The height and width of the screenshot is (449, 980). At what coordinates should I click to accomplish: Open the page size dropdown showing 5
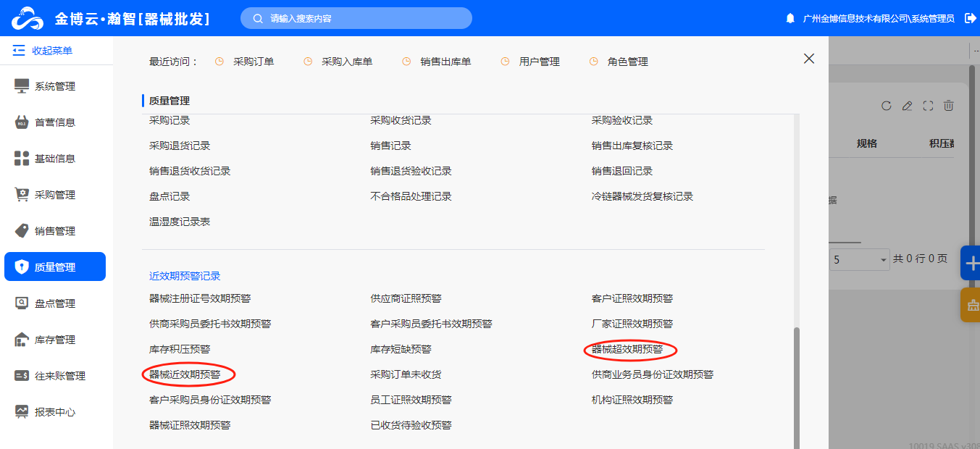click(x=860, y=259)
